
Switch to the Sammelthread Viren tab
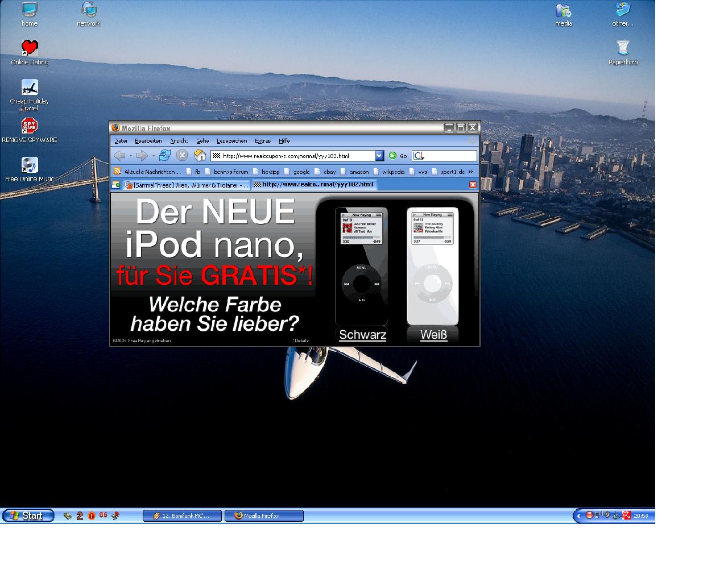click(187, 185)
